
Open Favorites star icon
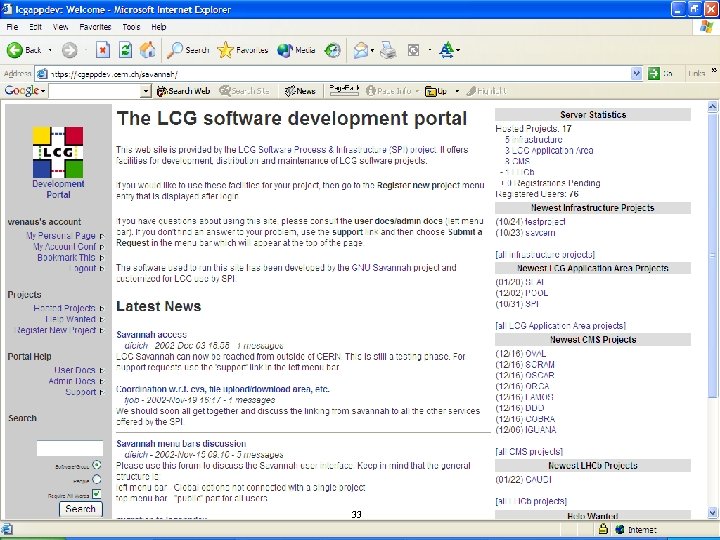225,50
